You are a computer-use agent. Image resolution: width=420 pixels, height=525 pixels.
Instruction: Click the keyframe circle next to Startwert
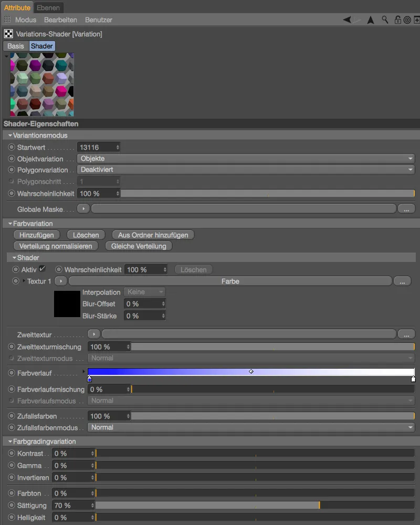(x=10, y=147)
